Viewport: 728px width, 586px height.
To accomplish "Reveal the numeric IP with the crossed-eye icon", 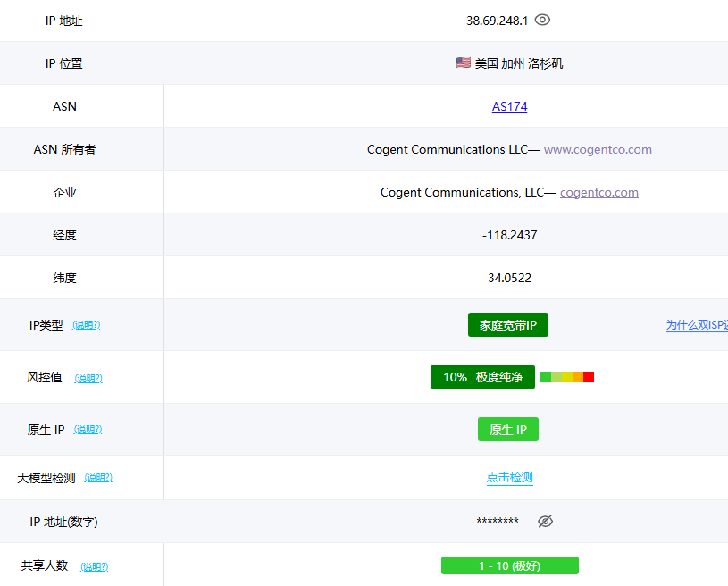I will point(545,521).
